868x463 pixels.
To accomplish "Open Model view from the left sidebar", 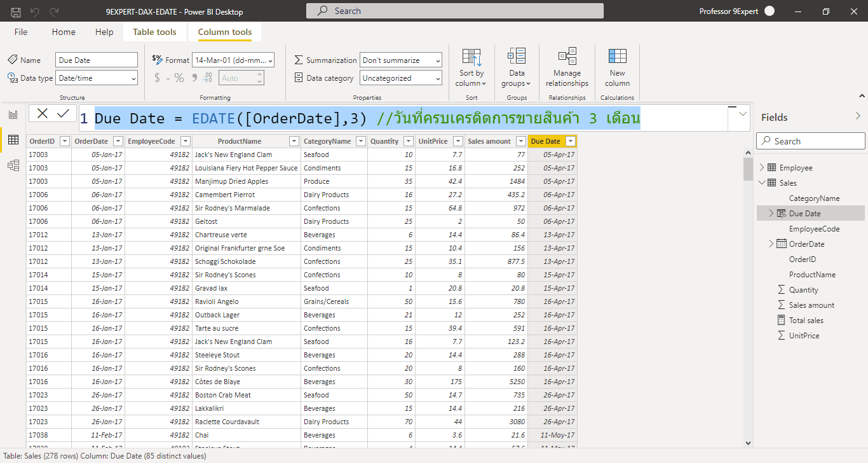I will (13, 165).
